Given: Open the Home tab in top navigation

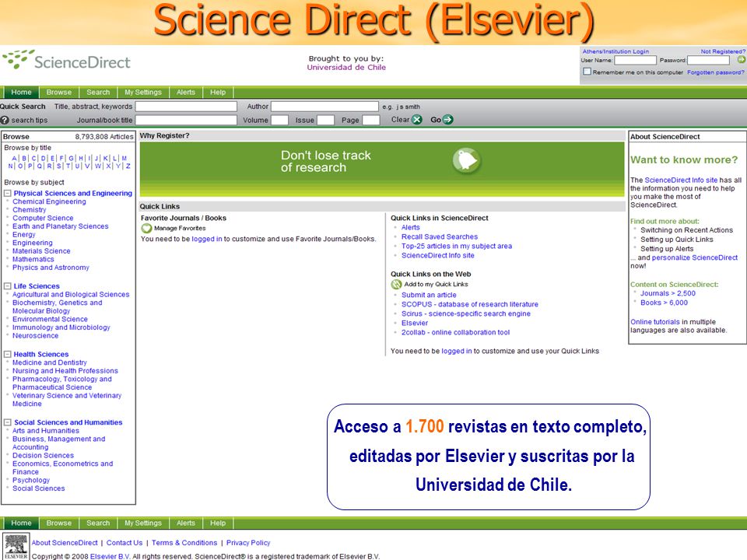Looking at the screenshot, I should pos(22,93).
